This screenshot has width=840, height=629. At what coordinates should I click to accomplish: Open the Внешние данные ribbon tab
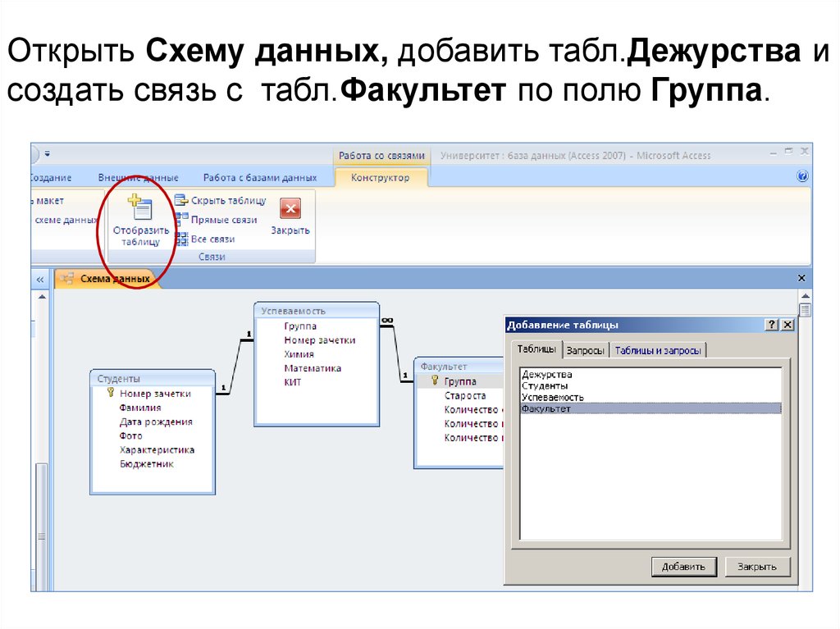coord(138,177)
